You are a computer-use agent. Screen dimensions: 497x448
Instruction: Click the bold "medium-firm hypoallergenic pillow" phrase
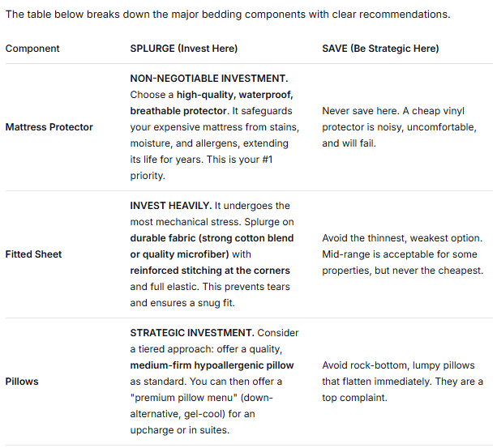(x=212, y=365)
